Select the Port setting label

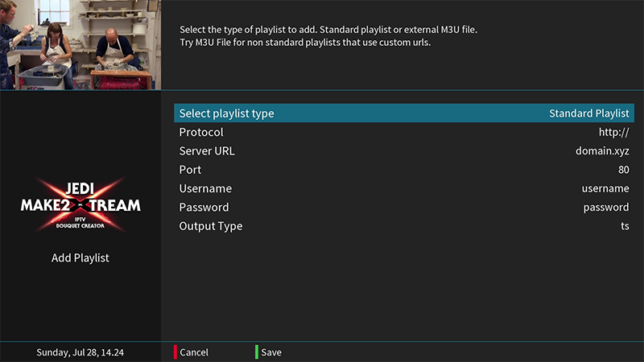(x=190, y=170)
